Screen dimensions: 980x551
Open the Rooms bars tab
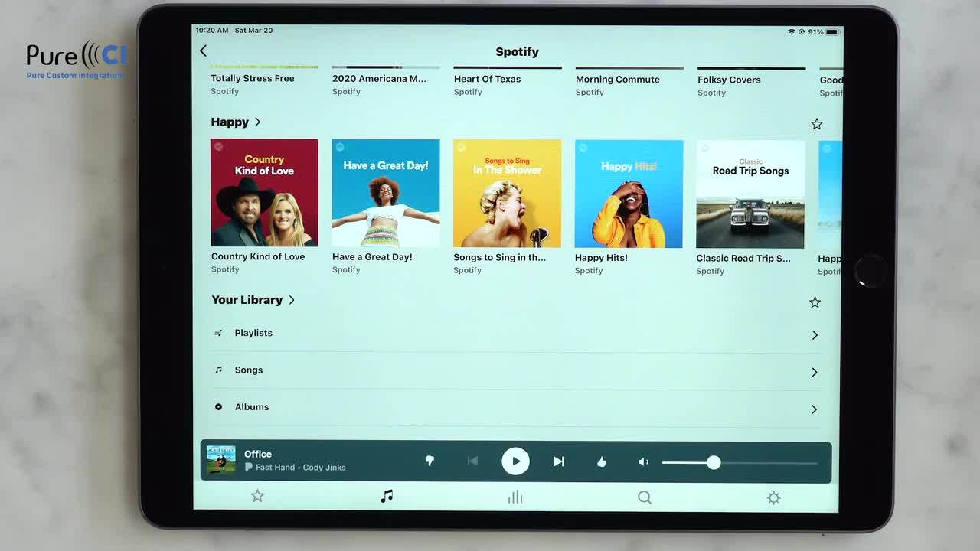(515, 497)
